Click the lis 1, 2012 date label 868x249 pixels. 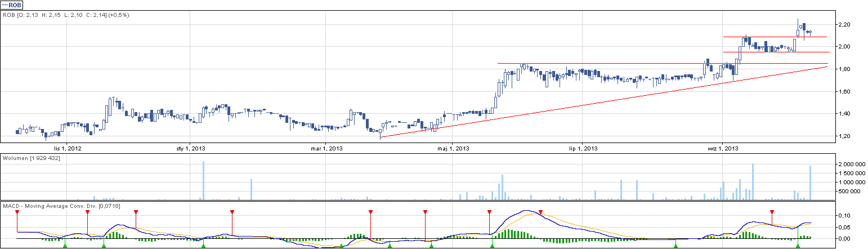[x=67, y=149]
